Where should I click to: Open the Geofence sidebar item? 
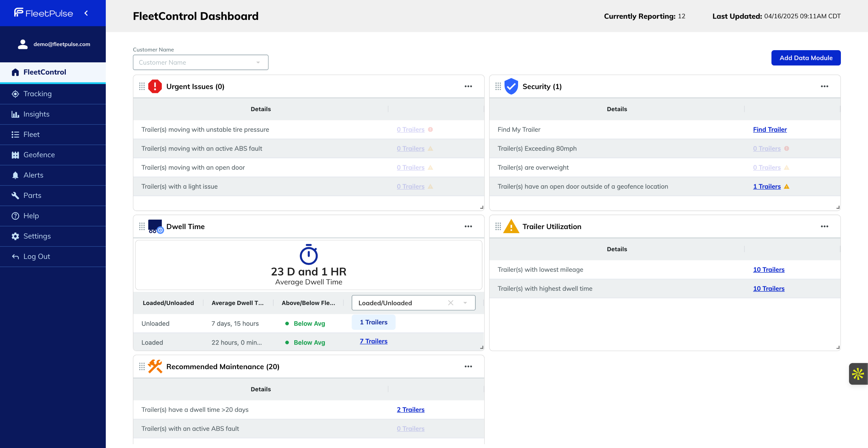[x=39, y=155]
